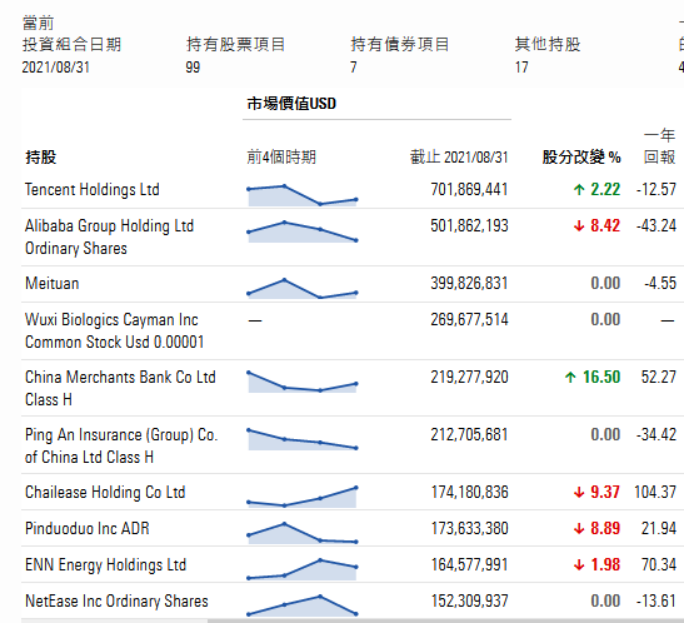This screenshot has width=684, height=623.
Task: Open the Meituan holding
Action: point(52,284)
